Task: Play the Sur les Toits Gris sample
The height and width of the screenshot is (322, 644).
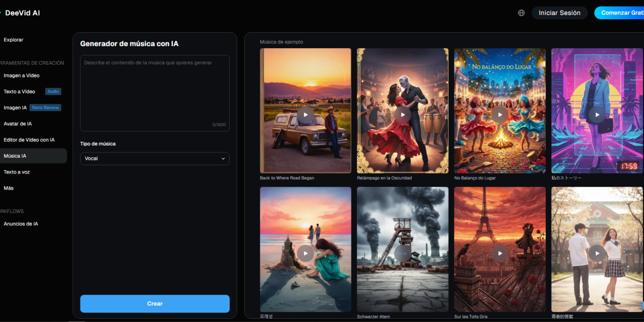Action: (500, 253)
